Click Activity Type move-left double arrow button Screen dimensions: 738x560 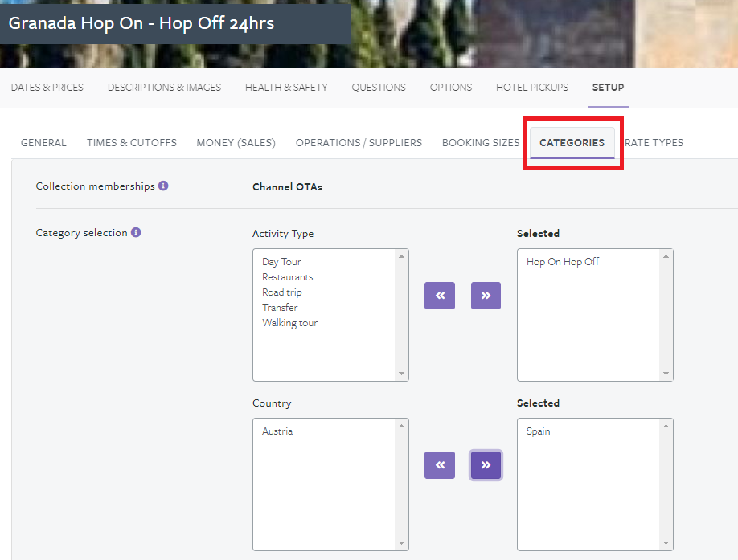pyautogui.click(x=440, y=296)
